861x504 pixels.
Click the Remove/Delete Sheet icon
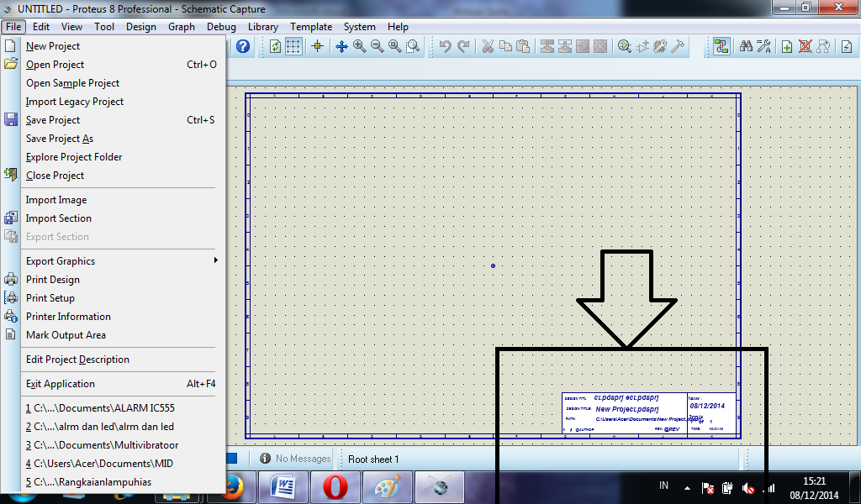[805, 46]
